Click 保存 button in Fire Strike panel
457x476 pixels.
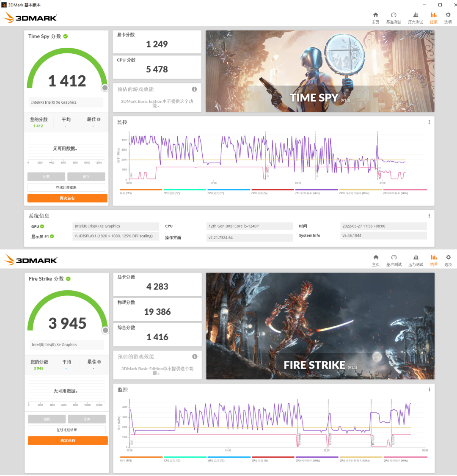point(87,419)
